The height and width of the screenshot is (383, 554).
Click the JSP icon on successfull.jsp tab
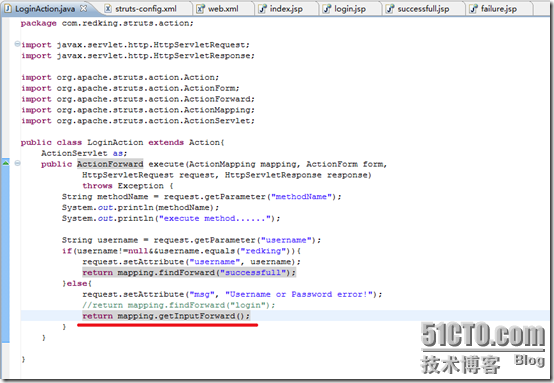coord(390,8)
